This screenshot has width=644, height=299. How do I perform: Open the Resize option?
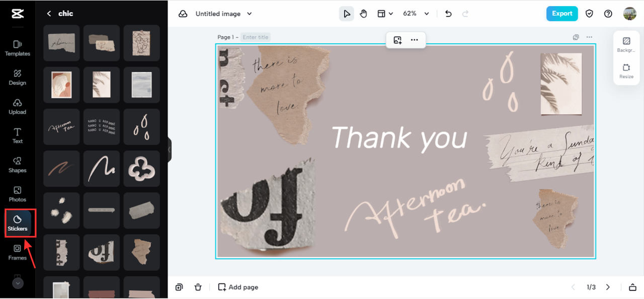[x=626, y=71]
